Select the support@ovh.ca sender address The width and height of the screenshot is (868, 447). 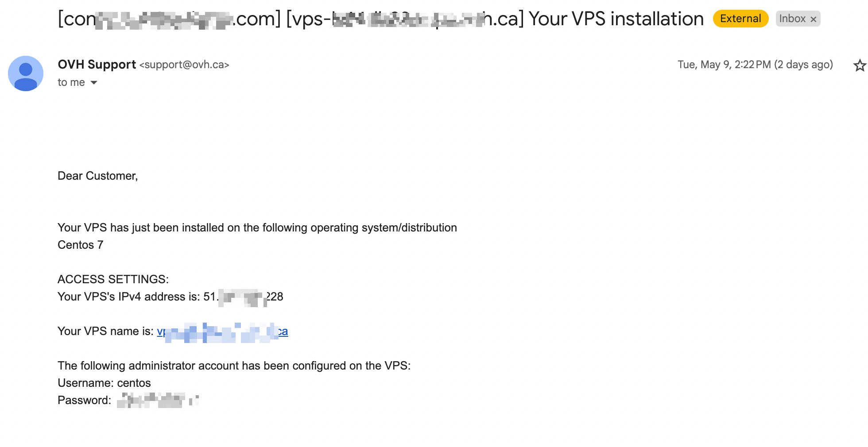(x=184, y=65)
